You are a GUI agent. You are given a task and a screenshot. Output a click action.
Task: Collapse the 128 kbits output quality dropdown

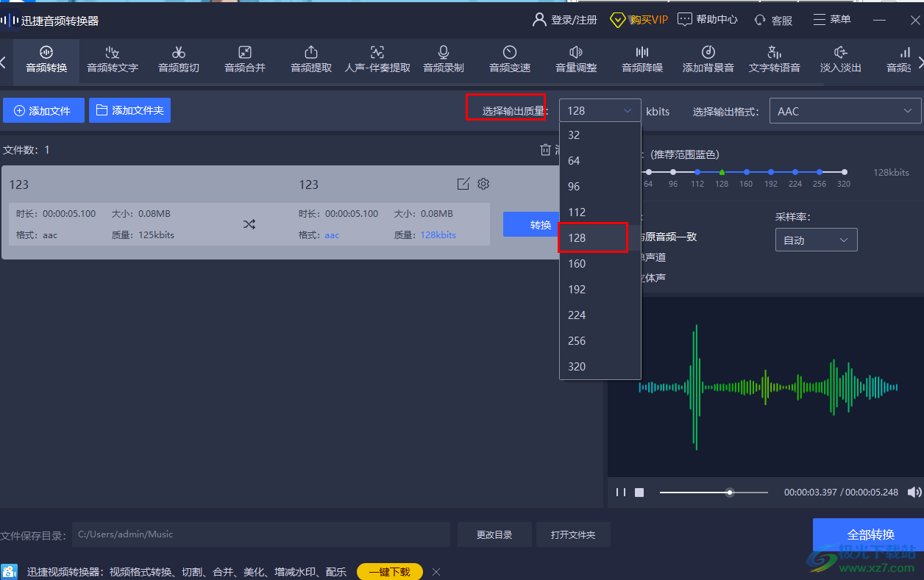coord(600,111)
